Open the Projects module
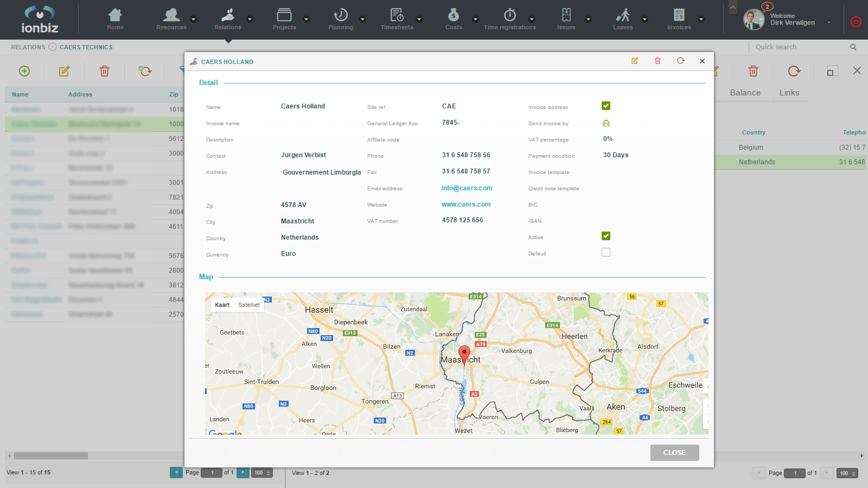 284,19
